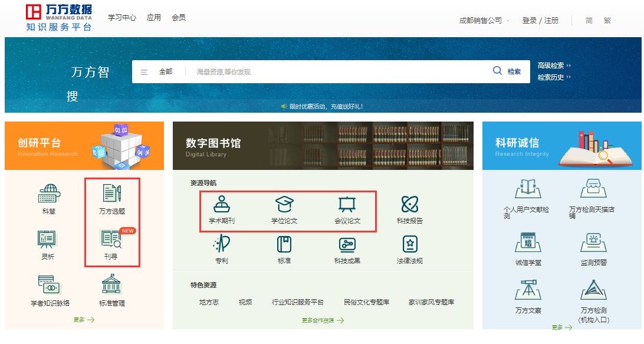Screen dimensions: 644x344
Task: Open the 会员 membership menu
Action: tap(179, 17)
